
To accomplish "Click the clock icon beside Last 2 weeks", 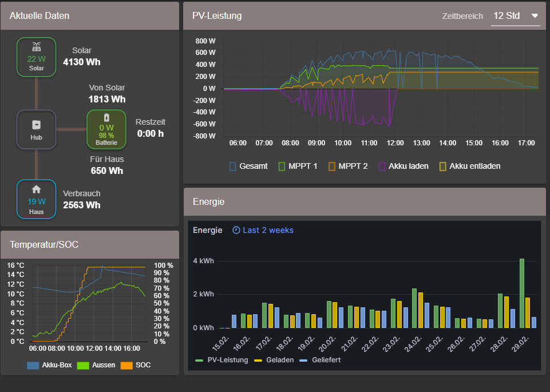I will click(236, 231).
